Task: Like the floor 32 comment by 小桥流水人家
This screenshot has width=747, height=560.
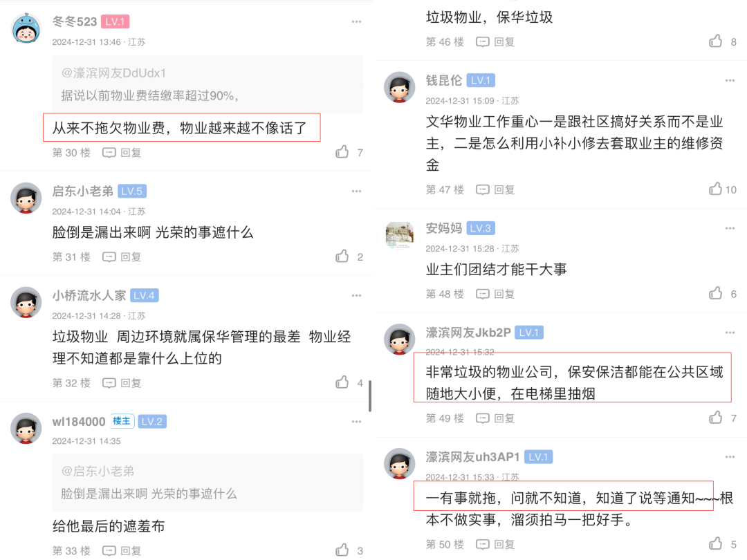Action: point(342,382)
